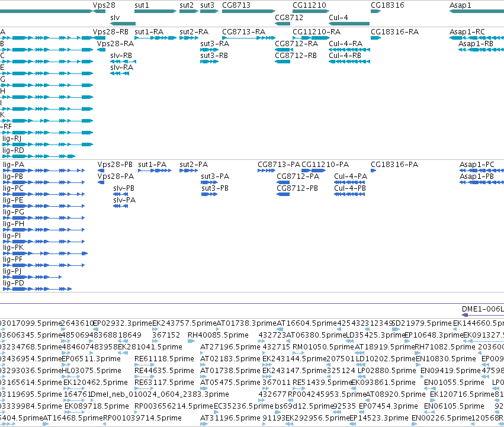Click the sut1 gene bar

point(156,11)
